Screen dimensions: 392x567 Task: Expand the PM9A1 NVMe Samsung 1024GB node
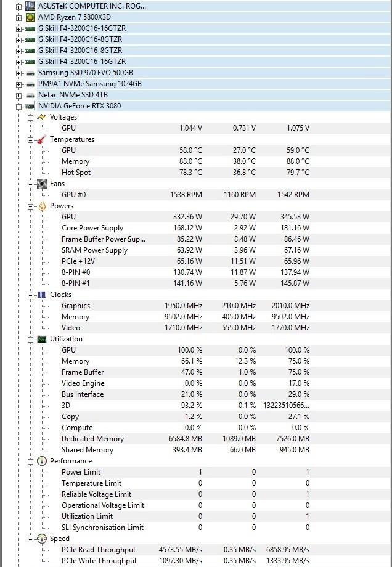[x=18, y=84]
